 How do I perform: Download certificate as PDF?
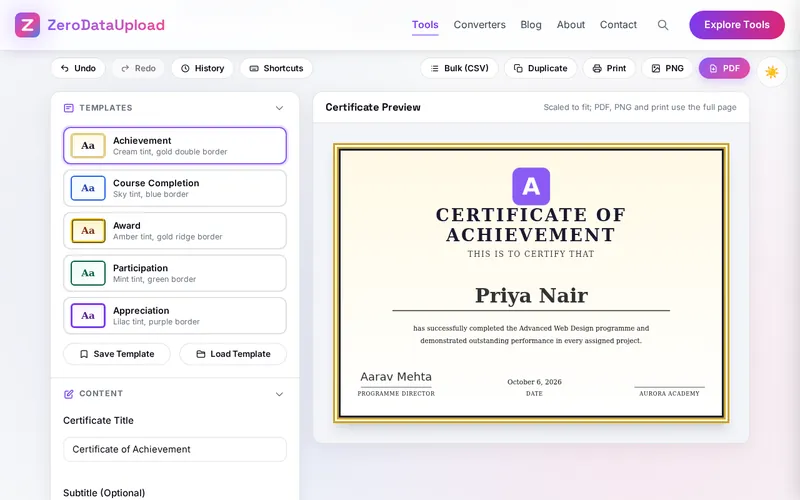tap(724, 68)
